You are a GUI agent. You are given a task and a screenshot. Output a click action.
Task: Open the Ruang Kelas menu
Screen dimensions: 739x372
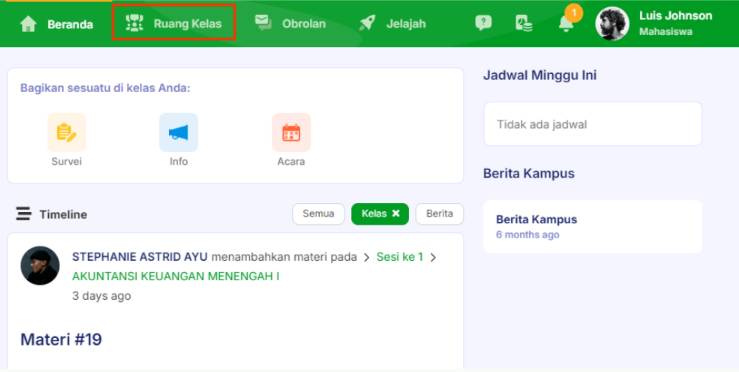[174, 22]
